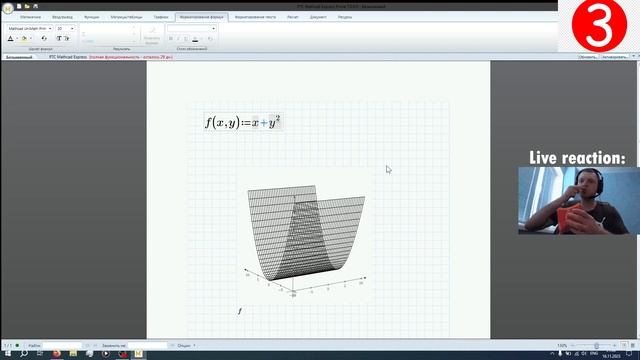The width and height of the screenshot is (640, 360).
Task: Open the Plots ribbon tab
Action: tap(161, 17)
